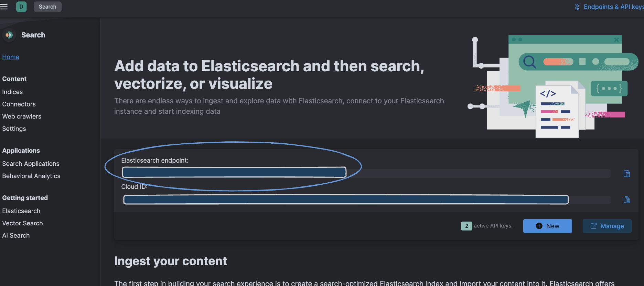Go to the Home link
Image resolution: width=644 pixels, height=286 pixels.
coord(11,57)
